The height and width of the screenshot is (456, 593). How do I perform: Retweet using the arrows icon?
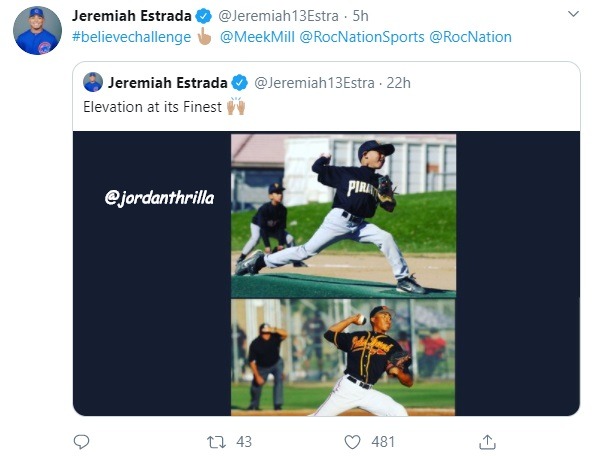tap(216, 442)
